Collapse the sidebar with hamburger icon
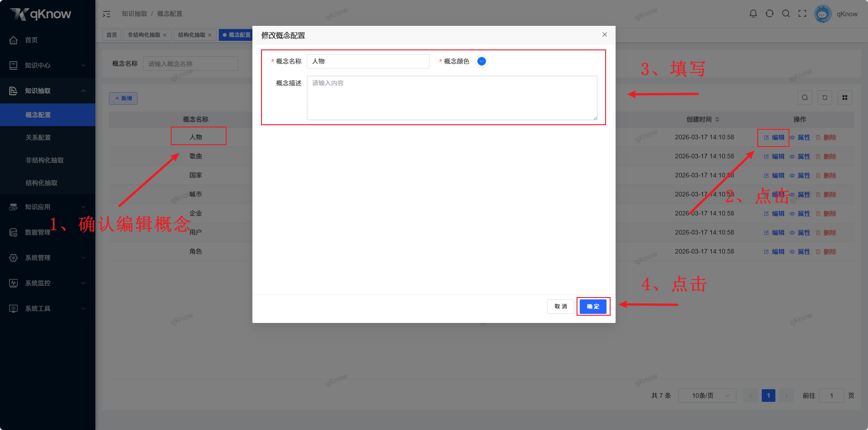The image size is (868, 430). (107, 14)
